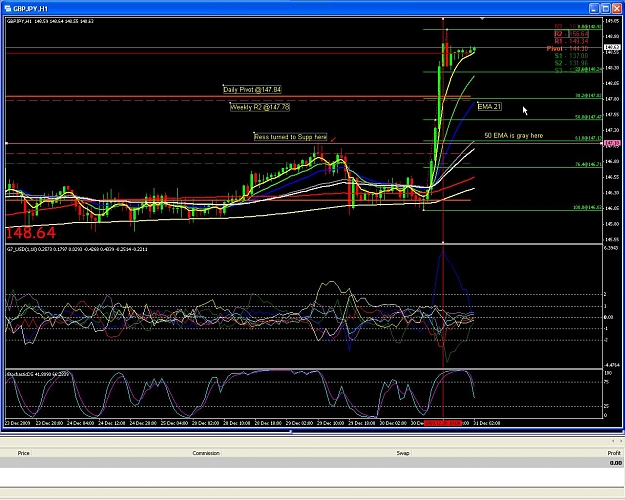Select the 'Daily Pivot @147.84' label
The image size is (625, 500).
252,90
